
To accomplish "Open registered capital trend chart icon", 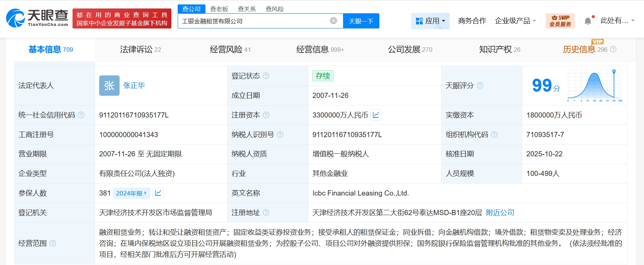I will tap(376, 115).
